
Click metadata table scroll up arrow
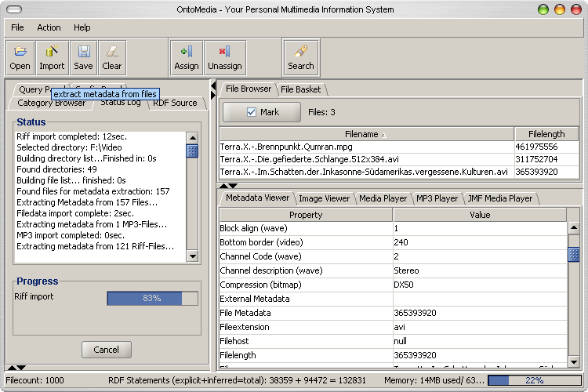tap(574, 227)
